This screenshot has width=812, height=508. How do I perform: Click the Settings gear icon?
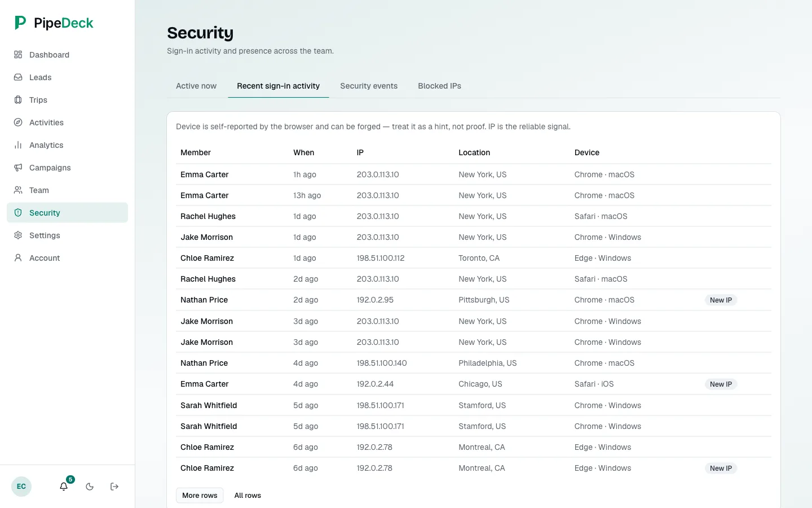18,235
